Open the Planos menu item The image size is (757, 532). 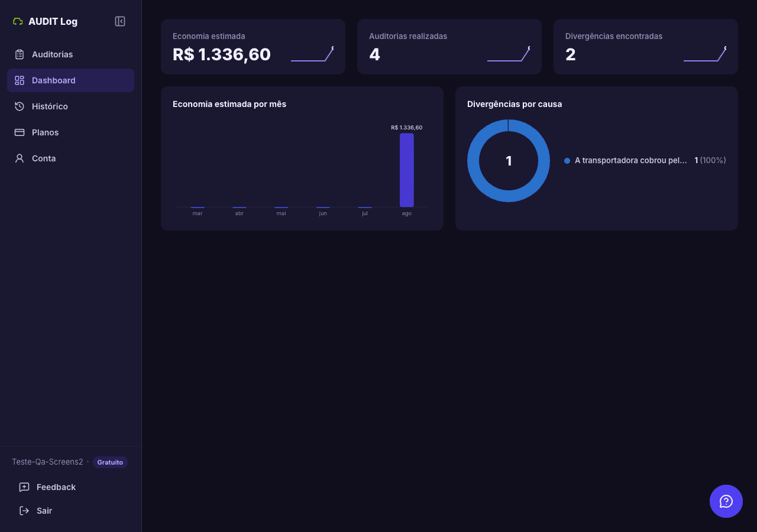click(70, 132)
